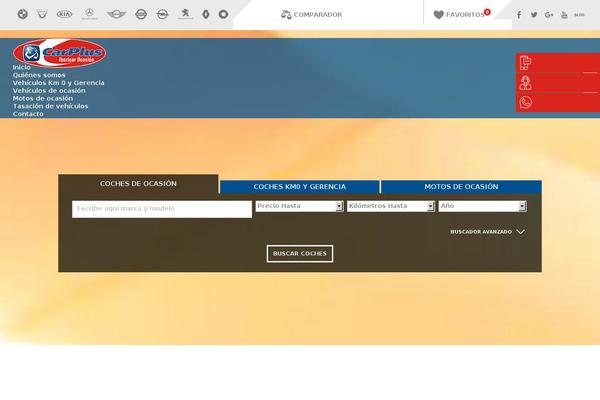Select the Coches de Ocasión tab
The height and width of the screenshot is (400, 600).
(139, 184)
